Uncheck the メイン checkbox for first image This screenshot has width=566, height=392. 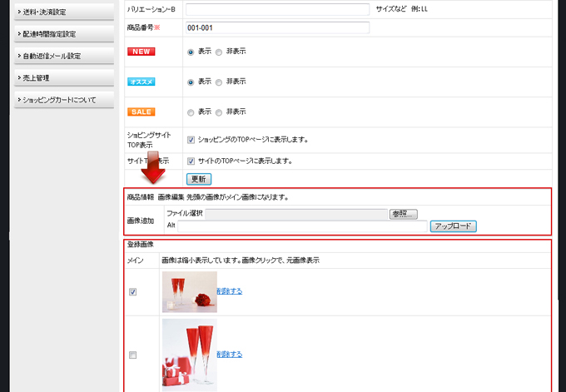click(133, 292)
